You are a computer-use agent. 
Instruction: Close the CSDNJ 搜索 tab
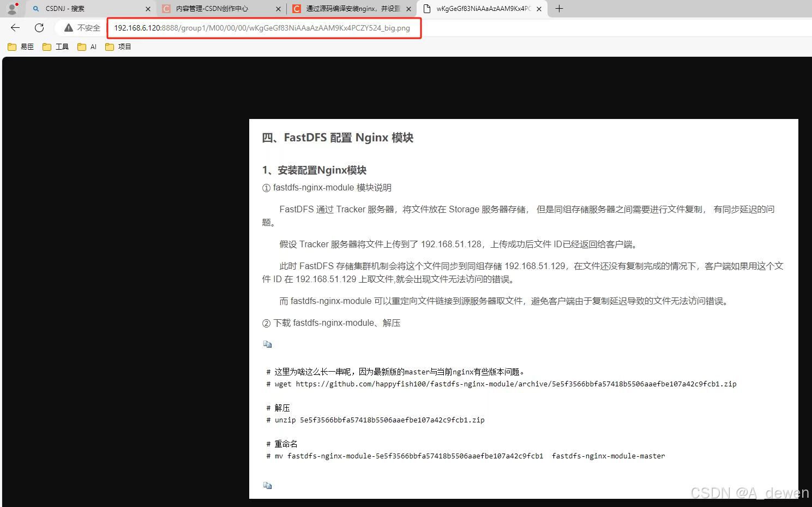(x=147, y=8)
